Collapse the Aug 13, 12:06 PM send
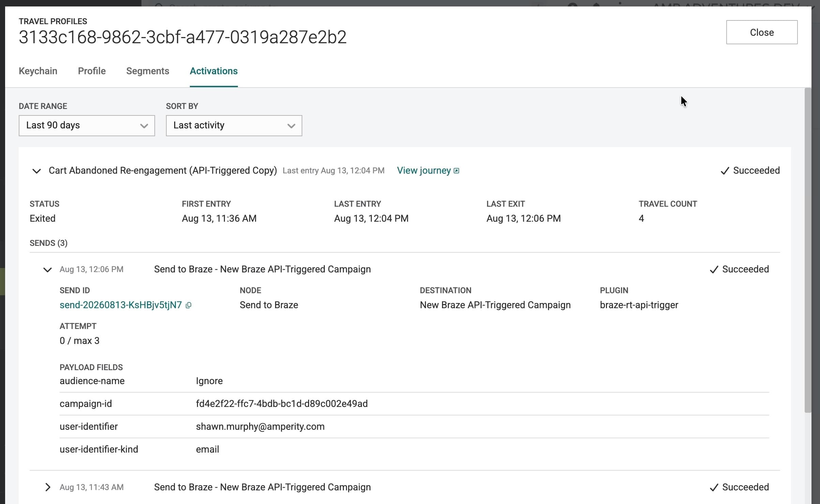The height and width of the screenshot is (504, 820). click(47, 270)
